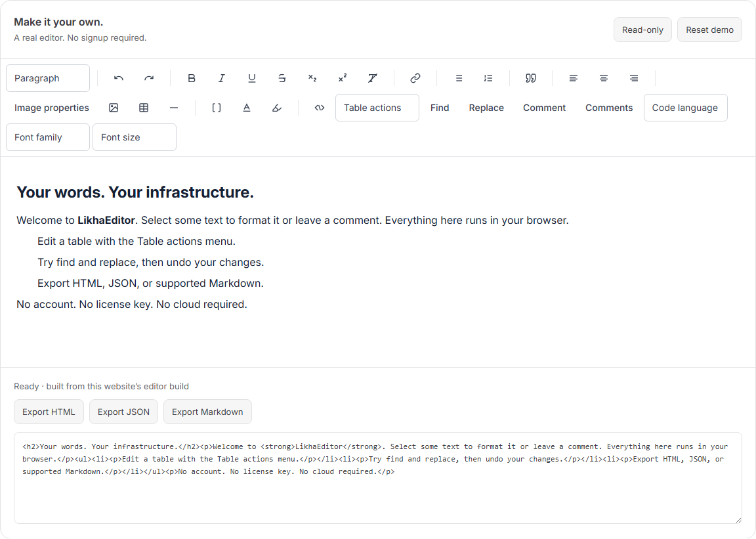Screen dimensions: 756x539
Task: Redo the last undone edit
Action: pos(149,78)
